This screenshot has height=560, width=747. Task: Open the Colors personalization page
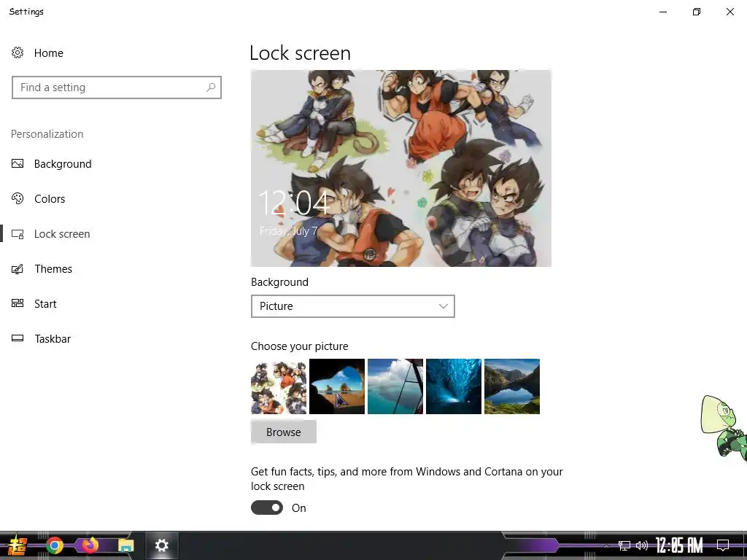(x=50, y=198)
